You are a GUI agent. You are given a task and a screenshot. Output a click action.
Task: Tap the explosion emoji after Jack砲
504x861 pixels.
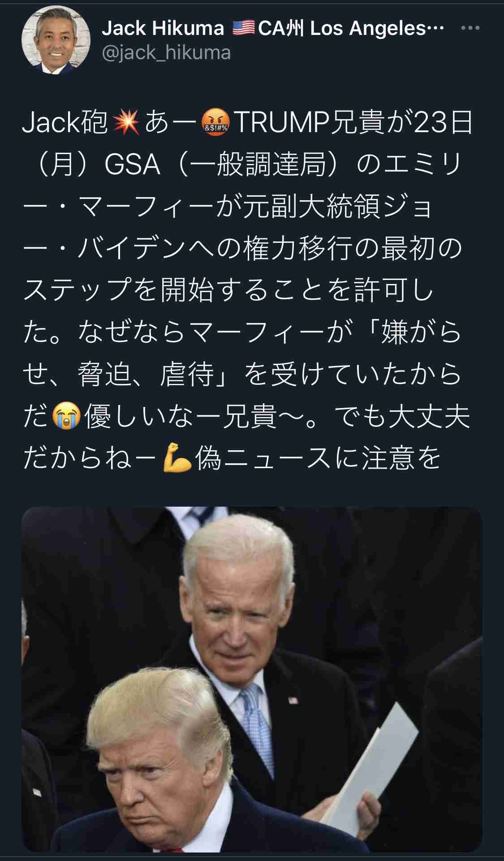(127, 123)
